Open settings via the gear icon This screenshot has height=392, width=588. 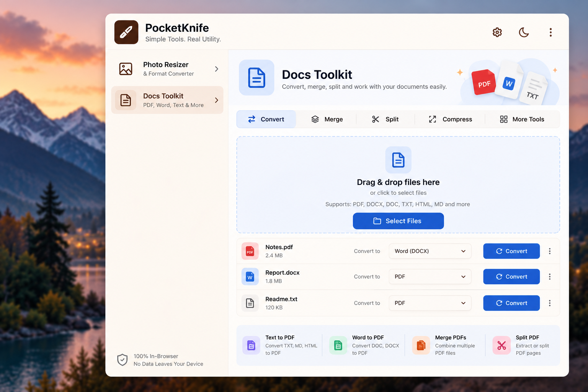(497, 32)
